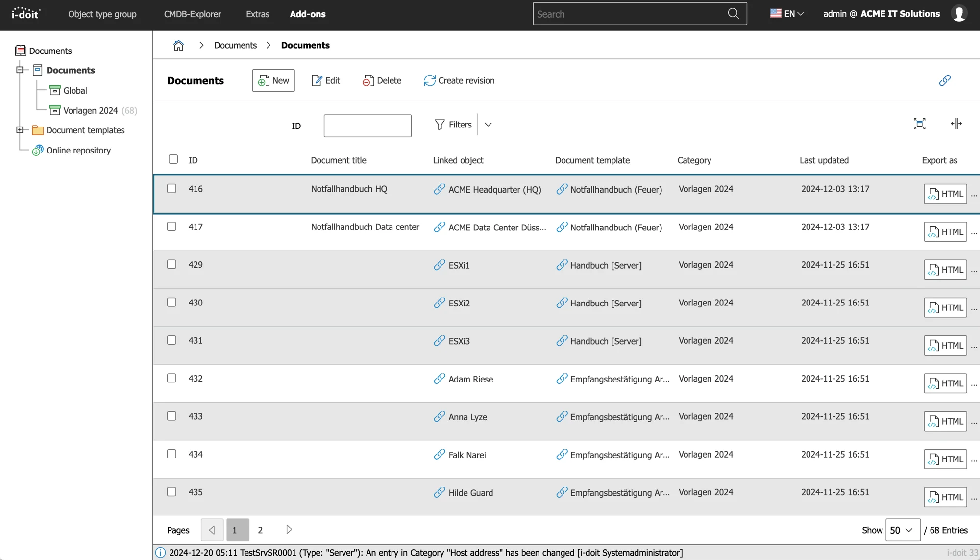Image resolution: width=980 pixels, height=560 pixels.
Task: Go to page 2 of the document list
Action: click(260, 530)
